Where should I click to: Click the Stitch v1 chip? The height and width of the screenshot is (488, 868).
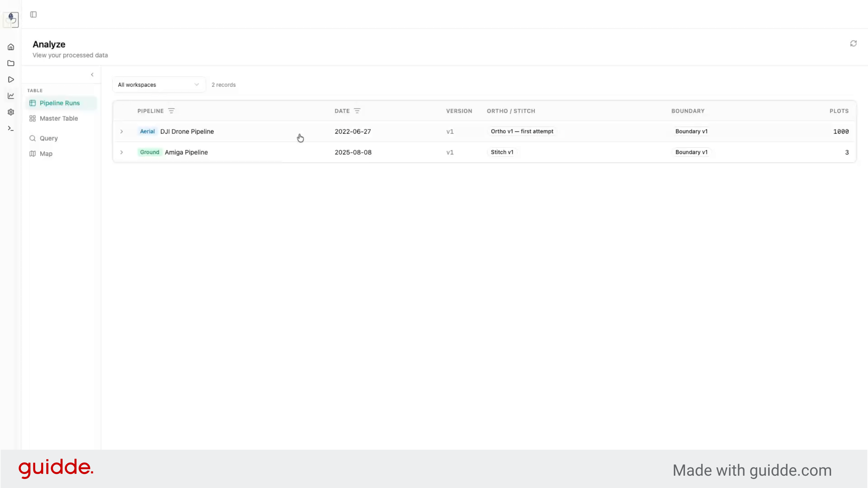tap(502, 152)
